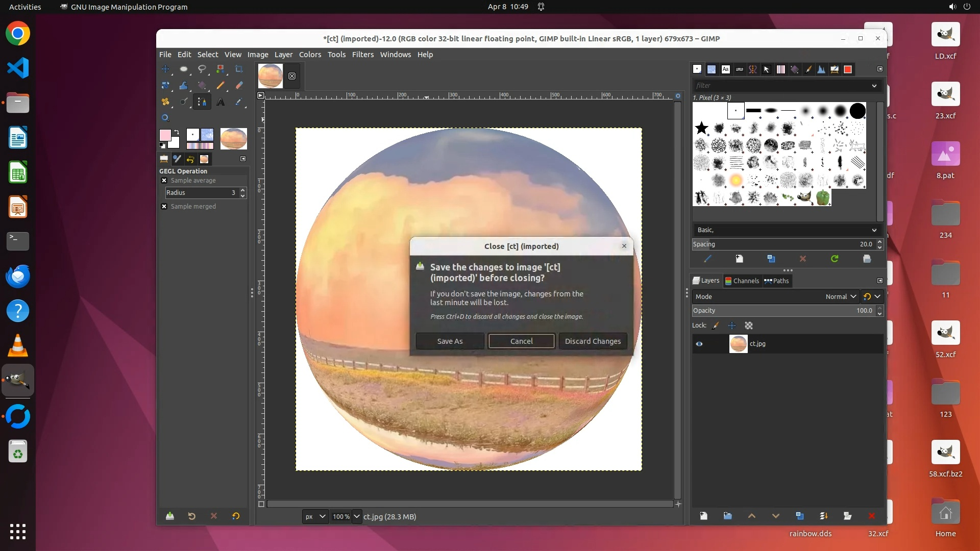Select the Free Select lasso tool
980x551 pixels.
[x=202, y=69]
